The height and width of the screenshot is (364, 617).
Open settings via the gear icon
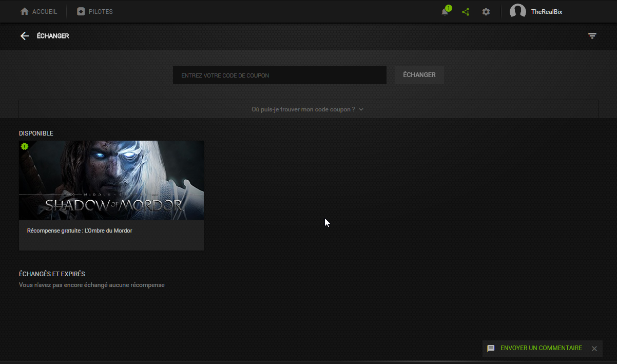point(486,12)
